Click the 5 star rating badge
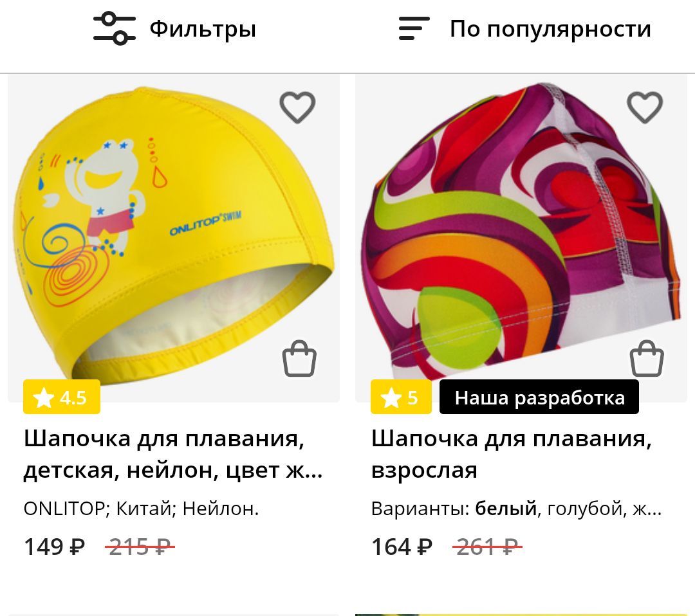 coord(401,397)
